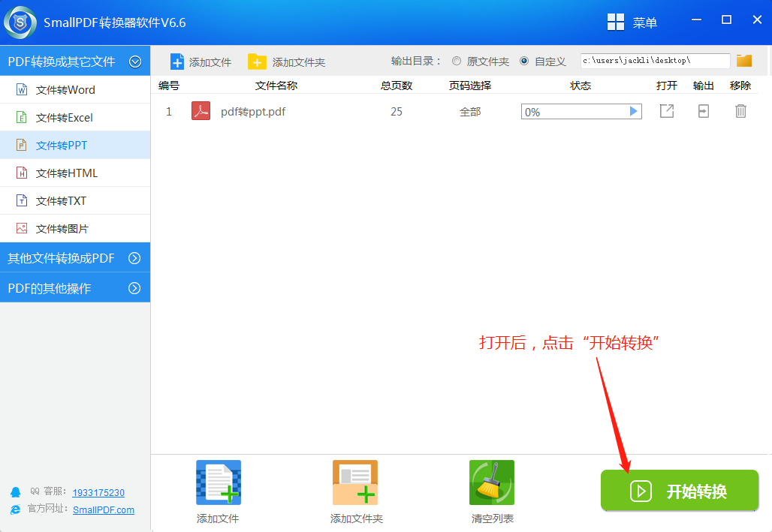Click the red PDF icon next to filename
Viewport: 772px width, 532px height.
point(200,110)
